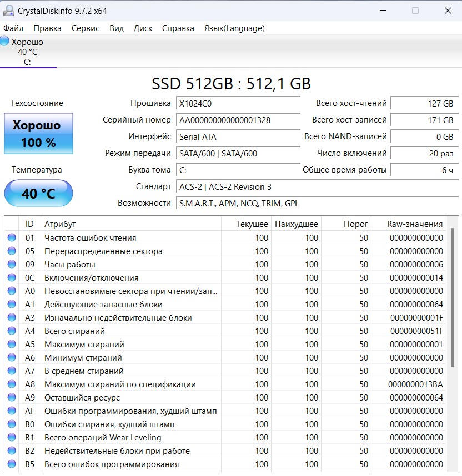This screenshot has height=476, width=462.
Task: Open the Справка menu
Action: coord(178,28)
